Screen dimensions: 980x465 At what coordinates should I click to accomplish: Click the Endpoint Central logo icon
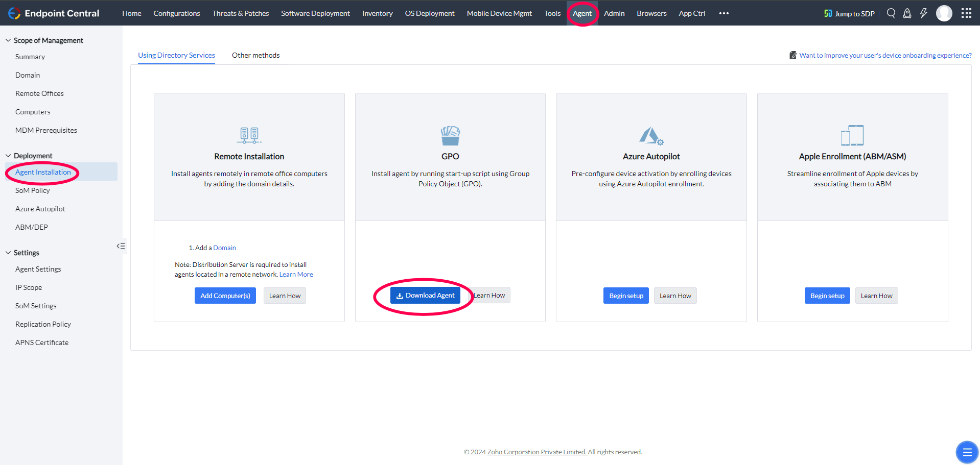[14, 13]
